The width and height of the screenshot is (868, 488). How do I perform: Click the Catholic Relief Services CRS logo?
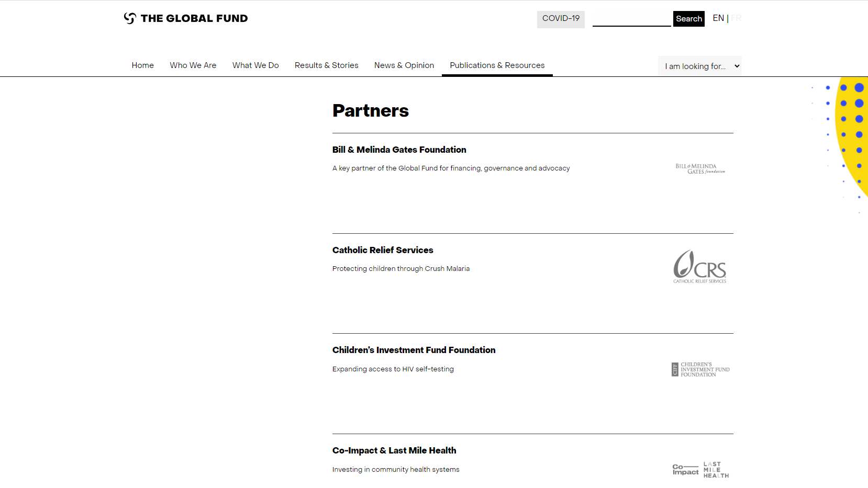click(700, 267)
